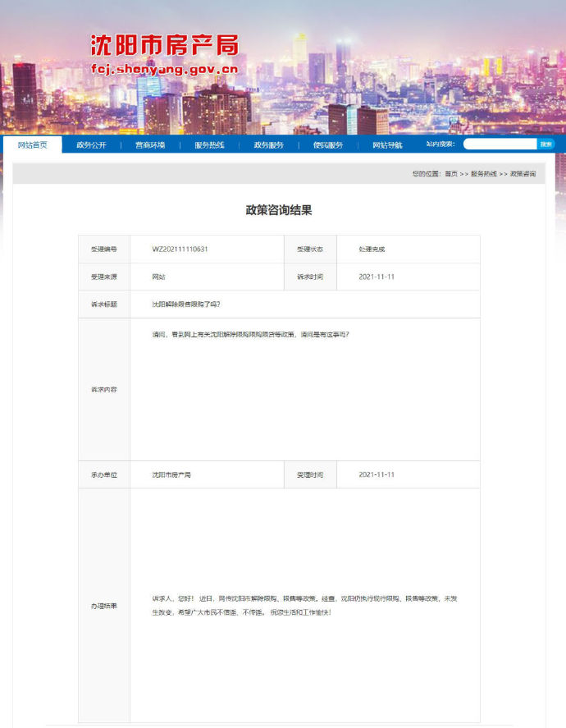Select the case number WZ202111110631
The image size is (566, 728).
point(180,249)
